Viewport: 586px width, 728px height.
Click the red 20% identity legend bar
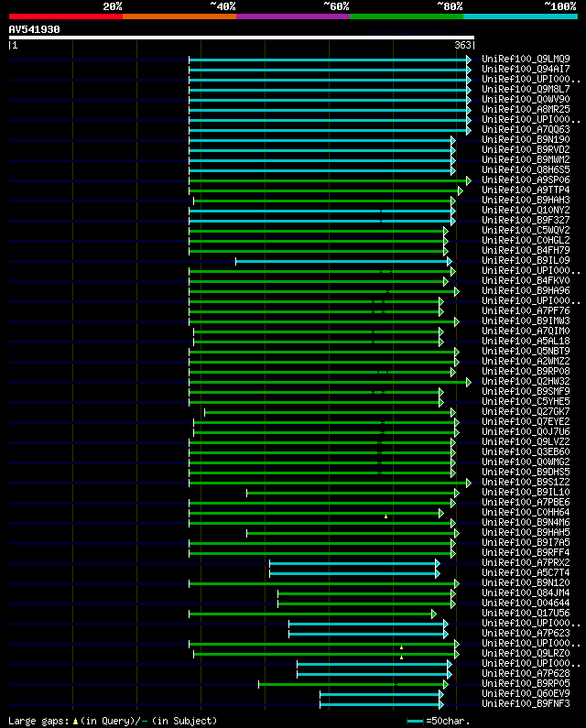(66, 16)
